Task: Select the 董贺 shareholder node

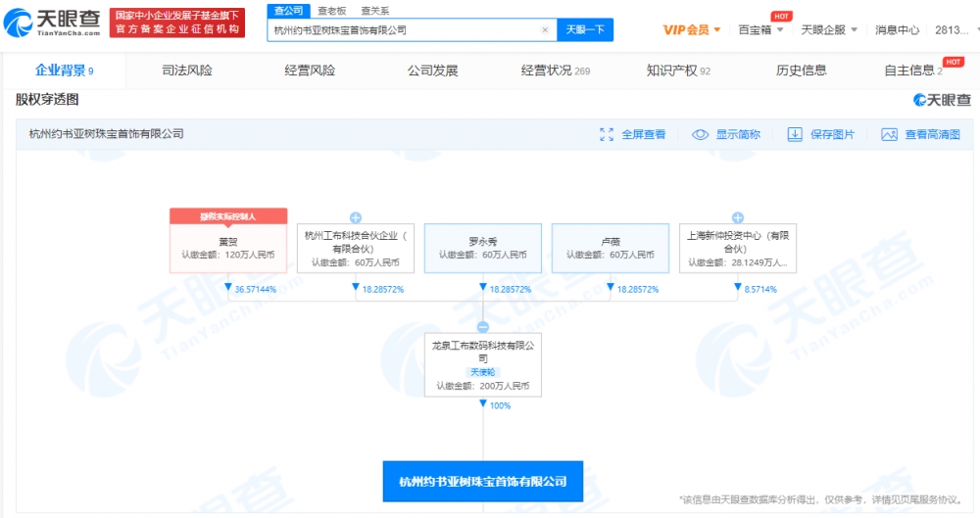Action: (x=228, y=248)
